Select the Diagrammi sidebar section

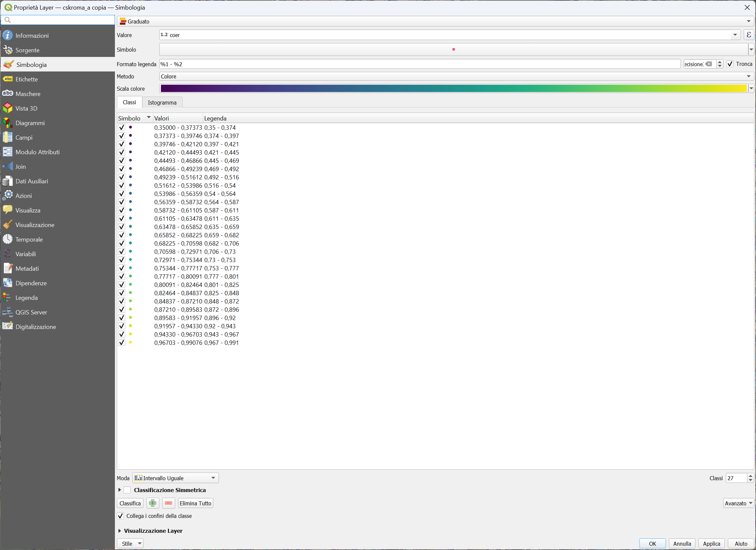[30, 122]
